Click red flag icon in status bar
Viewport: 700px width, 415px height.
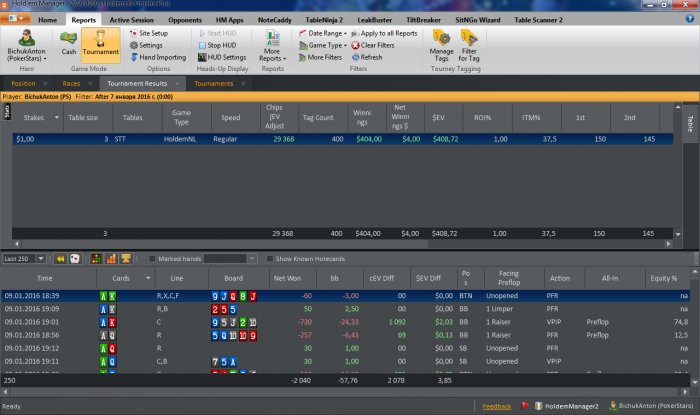525,406
